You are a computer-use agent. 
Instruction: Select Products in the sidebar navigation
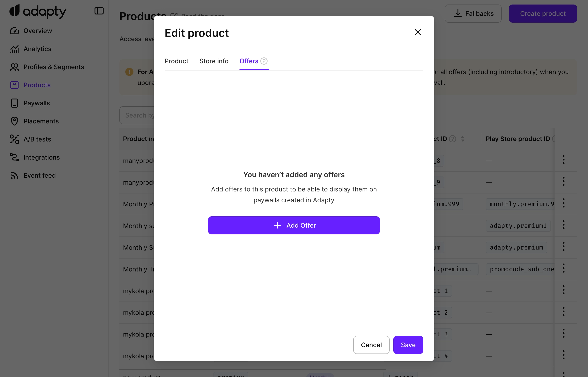pos(37,85)
